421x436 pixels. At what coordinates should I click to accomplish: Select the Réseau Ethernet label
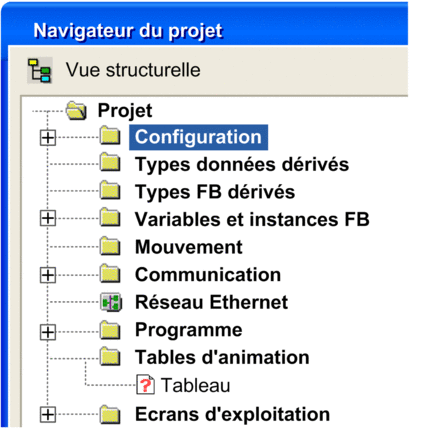click(211, 302)
